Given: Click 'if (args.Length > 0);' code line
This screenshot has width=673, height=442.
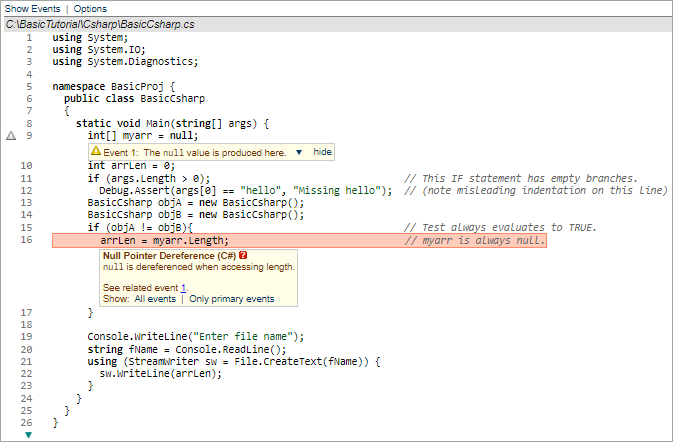Looking at the screenshot, I should point(149,179).
